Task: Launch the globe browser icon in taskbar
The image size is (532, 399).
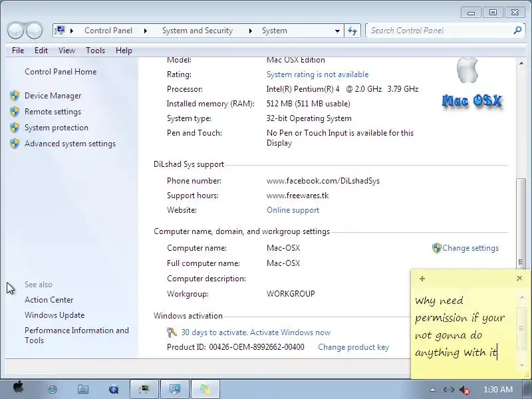Action: click(x=53, y=389)
